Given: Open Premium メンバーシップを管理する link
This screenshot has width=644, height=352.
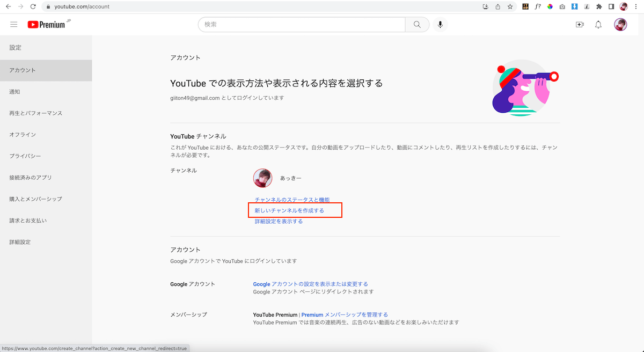Looking at the screenshot, I should tap(345, 314).
